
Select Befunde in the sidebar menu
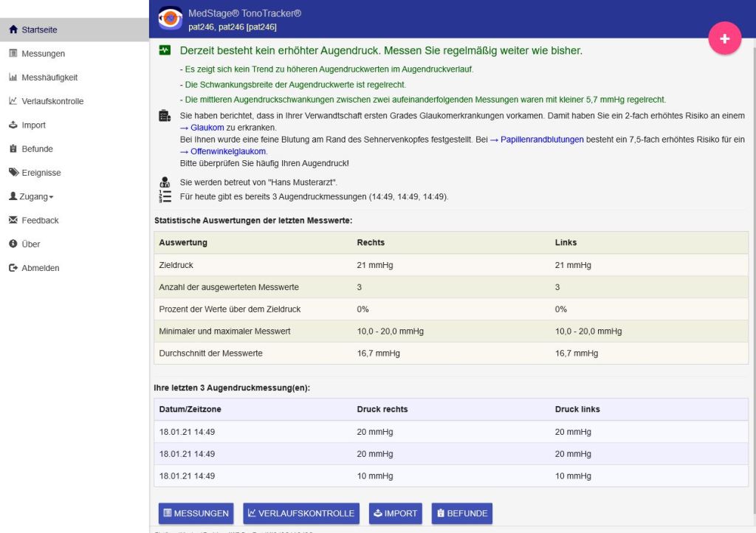37,149
